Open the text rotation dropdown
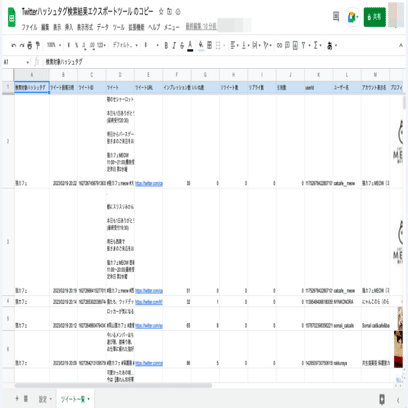This screenshot has width=408, height=408. [267, 45]
